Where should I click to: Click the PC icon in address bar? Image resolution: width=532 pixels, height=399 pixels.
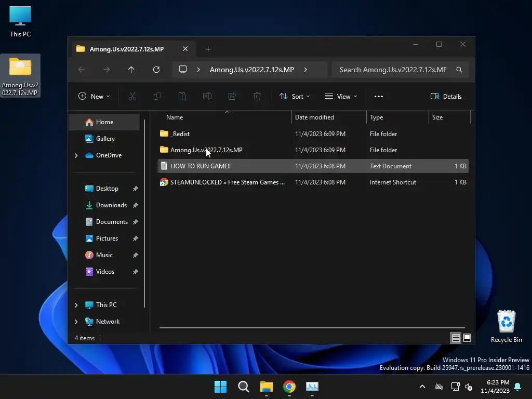click(183, 69)
